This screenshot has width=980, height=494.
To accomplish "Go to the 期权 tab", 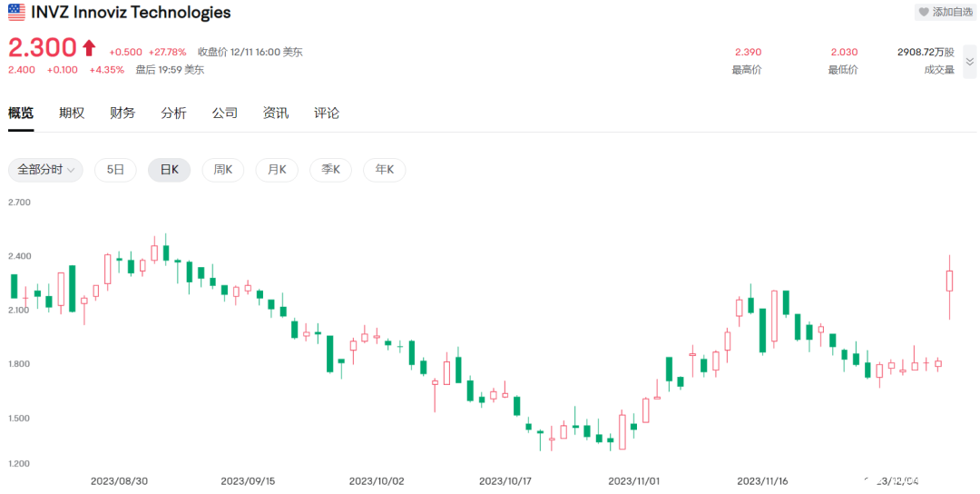I will click(72, 113).
